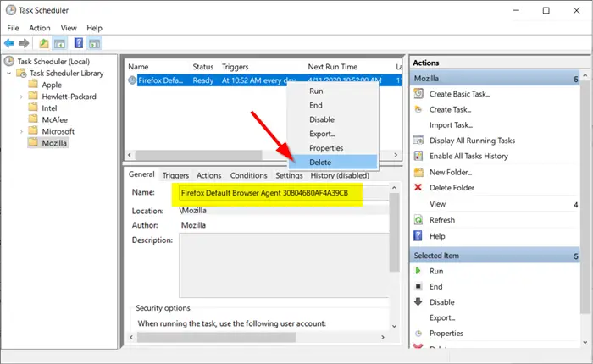Click the Intel folder icon in tree
The image size is (593, 364).
click(33, 107)
